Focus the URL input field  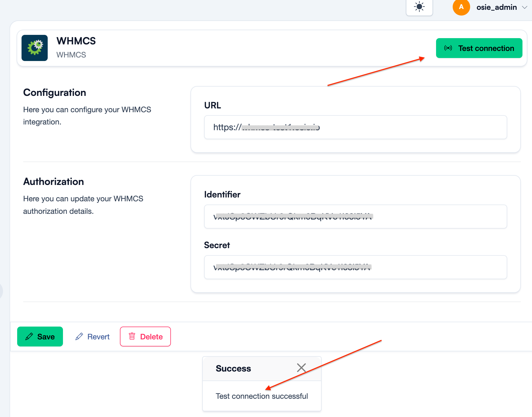(355, 127)
